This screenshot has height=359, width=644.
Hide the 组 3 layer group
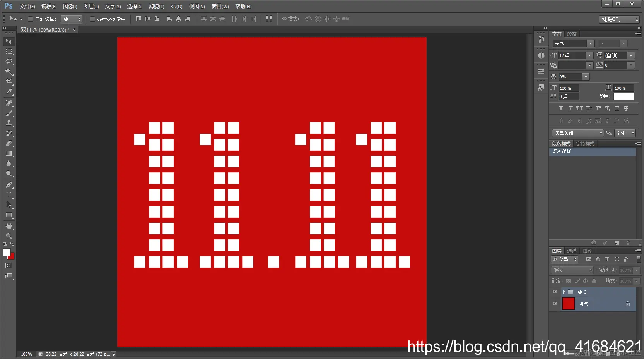tap(555, 292)
